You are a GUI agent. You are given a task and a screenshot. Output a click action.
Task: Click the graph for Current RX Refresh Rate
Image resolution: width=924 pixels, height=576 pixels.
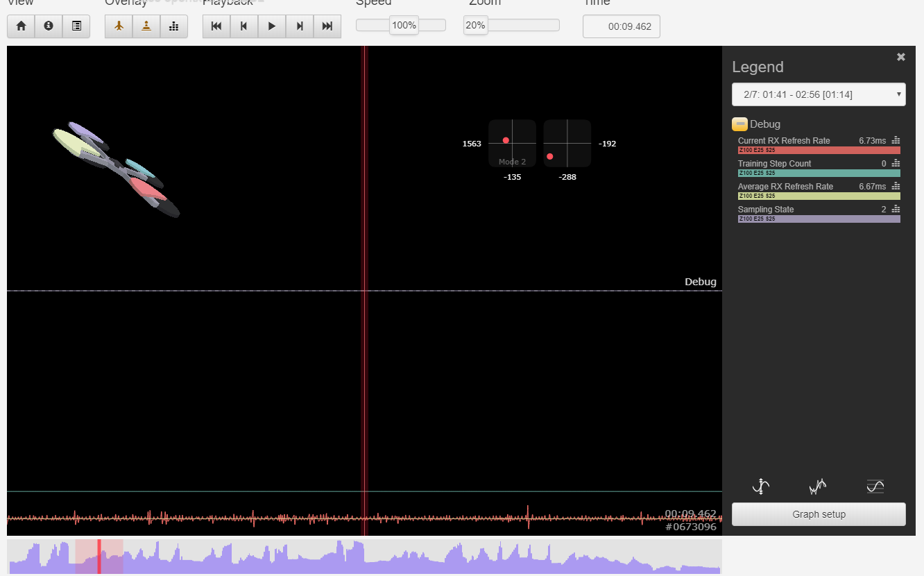click(895, 140)
